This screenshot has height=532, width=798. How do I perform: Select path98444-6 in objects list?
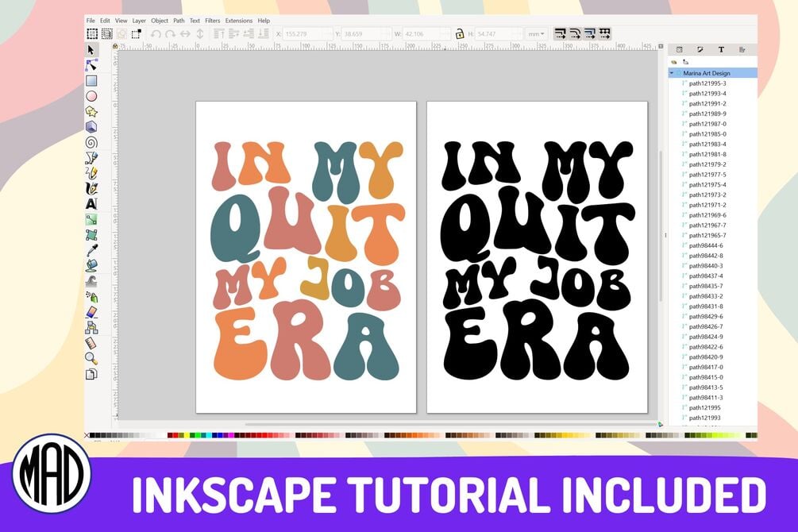(x=706, y=245)
